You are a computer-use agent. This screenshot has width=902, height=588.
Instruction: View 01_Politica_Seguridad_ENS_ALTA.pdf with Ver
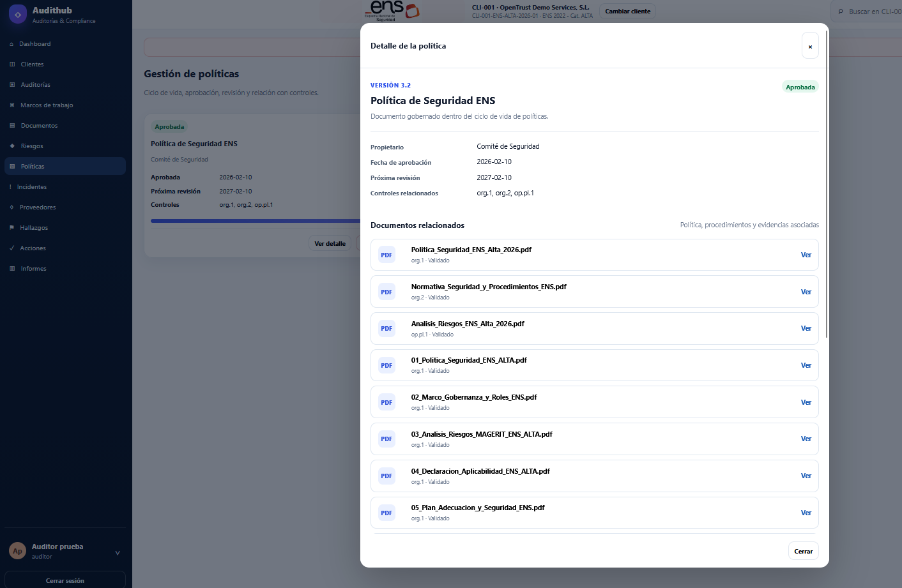tap(806, 365)
